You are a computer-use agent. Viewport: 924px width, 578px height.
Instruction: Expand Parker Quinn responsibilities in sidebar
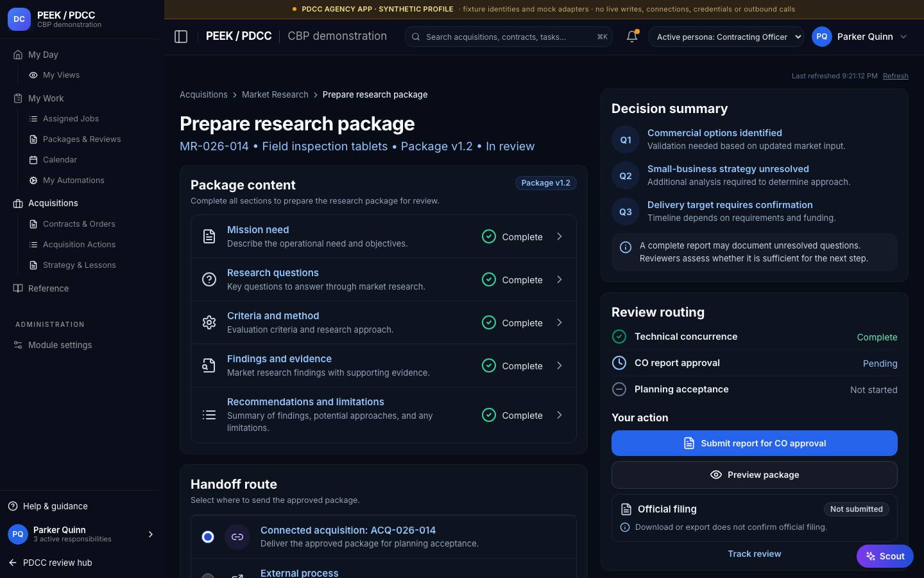click(x=151, y=534)
